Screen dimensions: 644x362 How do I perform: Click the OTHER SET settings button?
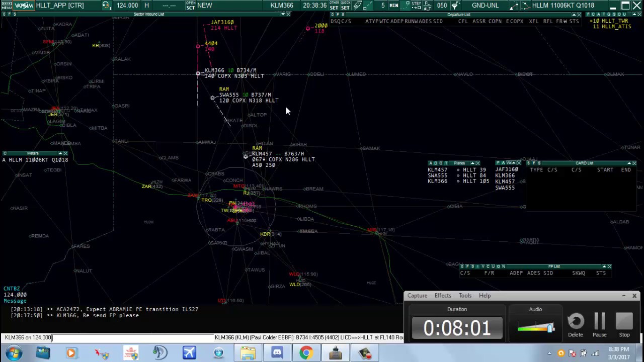point(334,6)
